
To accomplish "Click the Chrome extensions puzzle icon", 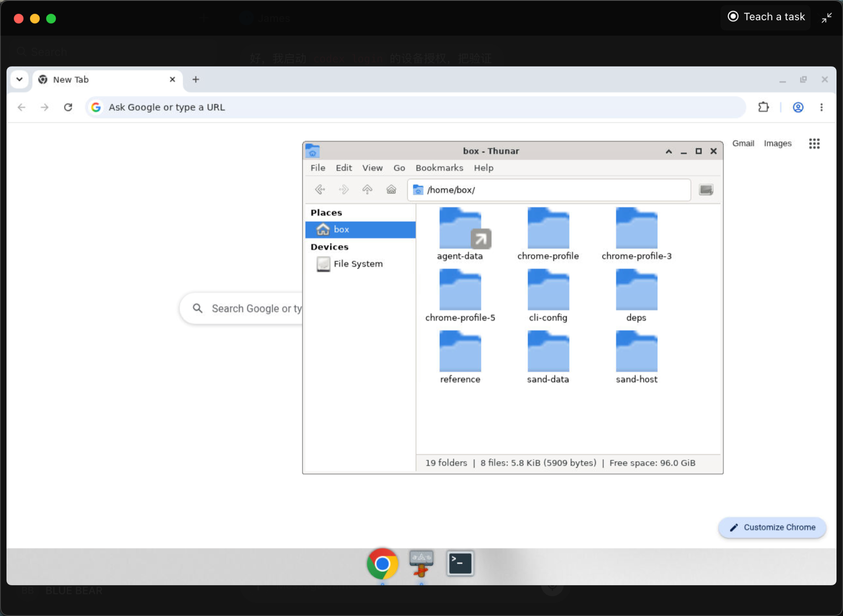I will click(x=763, y=107).
